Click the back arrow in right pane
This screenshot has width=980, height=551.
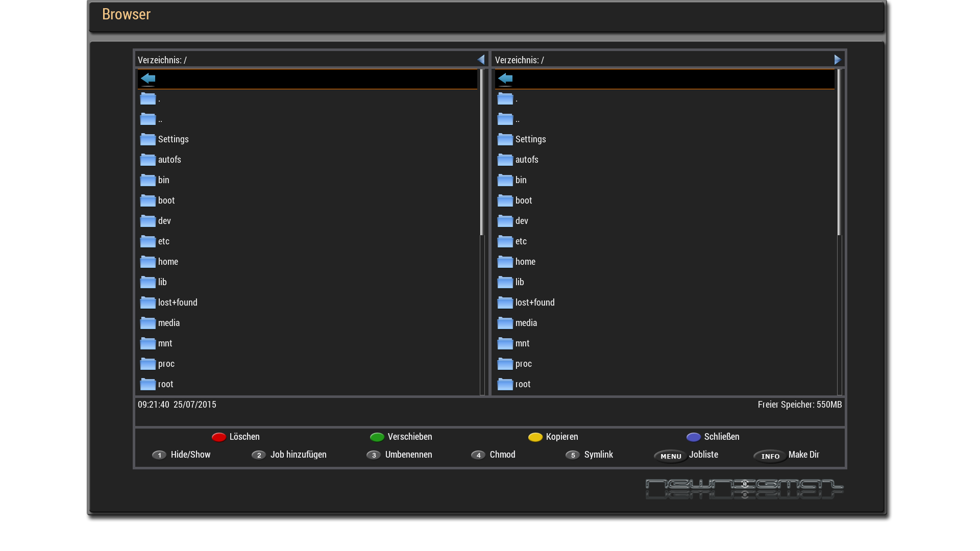click(505, 79)
